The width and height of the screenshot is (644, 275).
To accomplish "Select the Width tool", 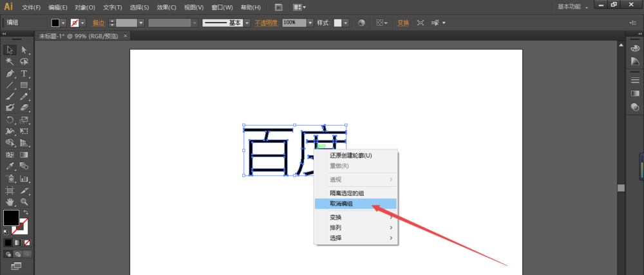I will coord(10,131).
